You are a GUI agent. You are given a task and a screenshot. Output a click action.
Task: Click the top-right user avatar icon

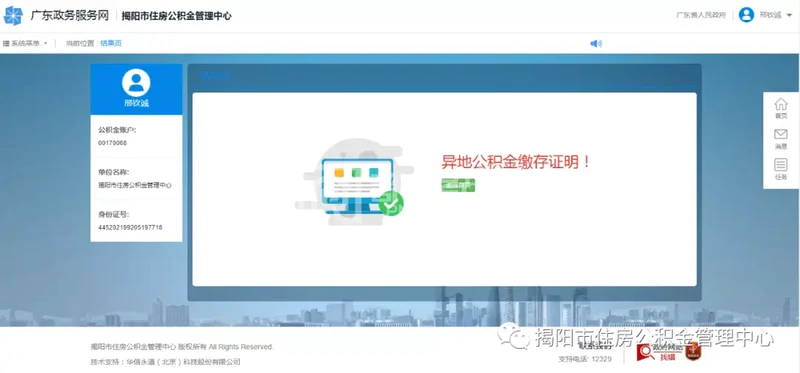point(746,15)
